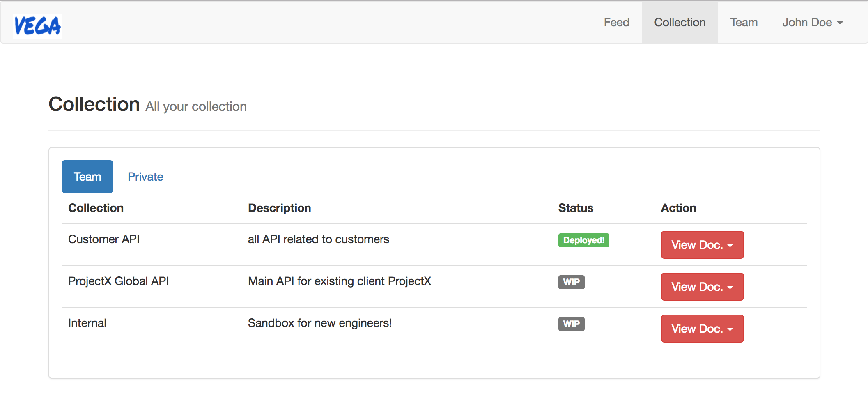
Task: Go to the Team navbar link
Action: tap(744, 23)
